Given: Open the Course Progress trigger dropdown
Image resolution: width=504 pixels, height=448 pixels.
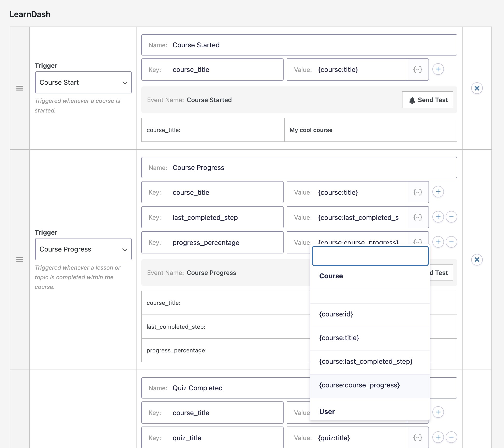Looking at the screenshot, I should [83, 249].
